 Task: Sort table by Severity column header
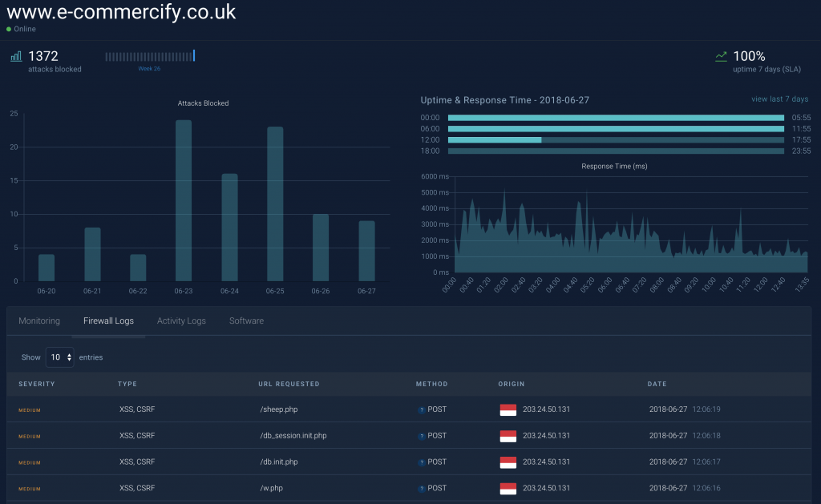(x=37, y=384)
